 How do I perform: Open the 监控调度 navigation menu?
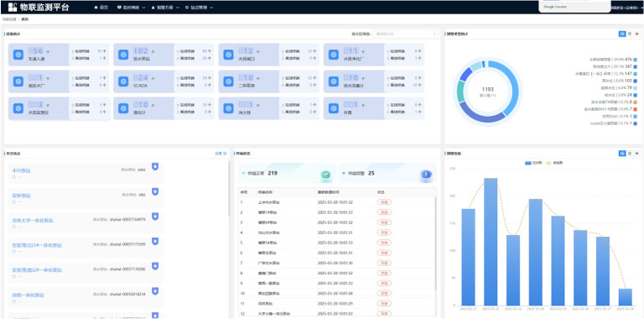pos(131,8)
